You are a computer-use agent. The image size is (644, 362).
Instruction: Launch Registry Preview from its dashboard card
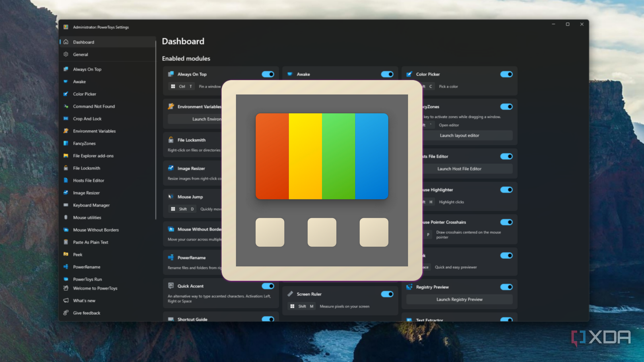click(x=459, y=299)
